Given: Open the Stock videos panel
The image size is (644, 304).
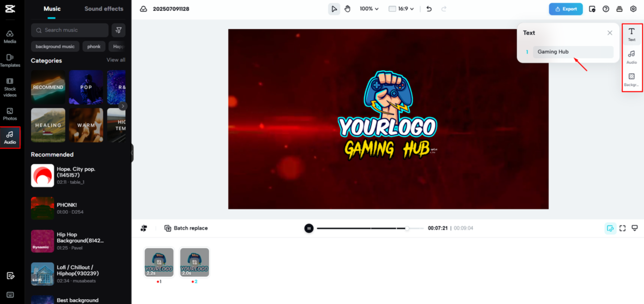Looking at the screenshot, I should (10, 88).
